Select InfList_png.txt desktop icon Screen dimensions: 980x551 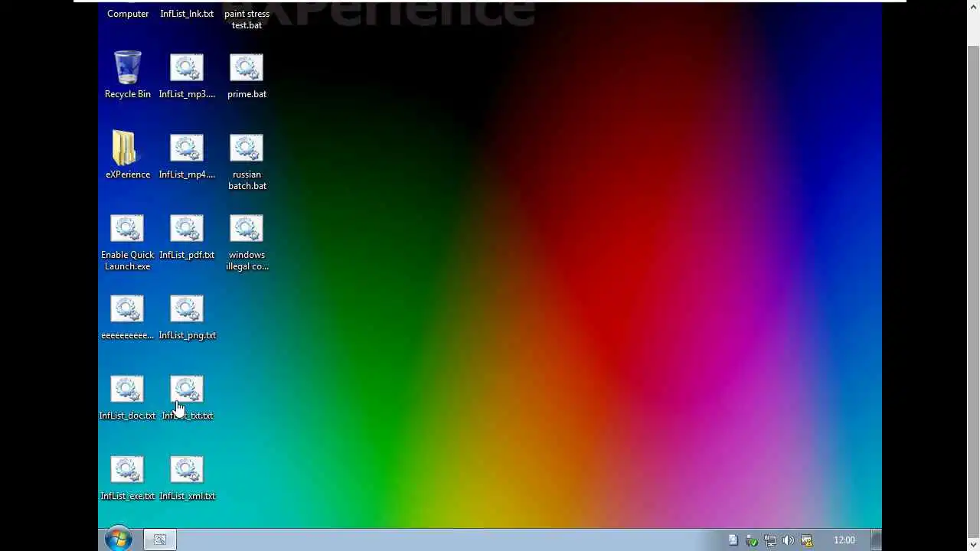point(187,318)
